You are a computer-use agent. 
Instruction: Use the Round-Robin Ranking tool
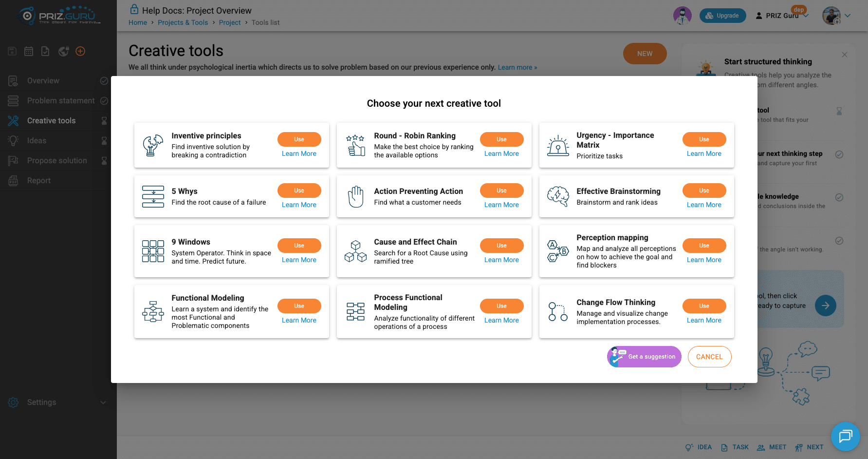501,139
